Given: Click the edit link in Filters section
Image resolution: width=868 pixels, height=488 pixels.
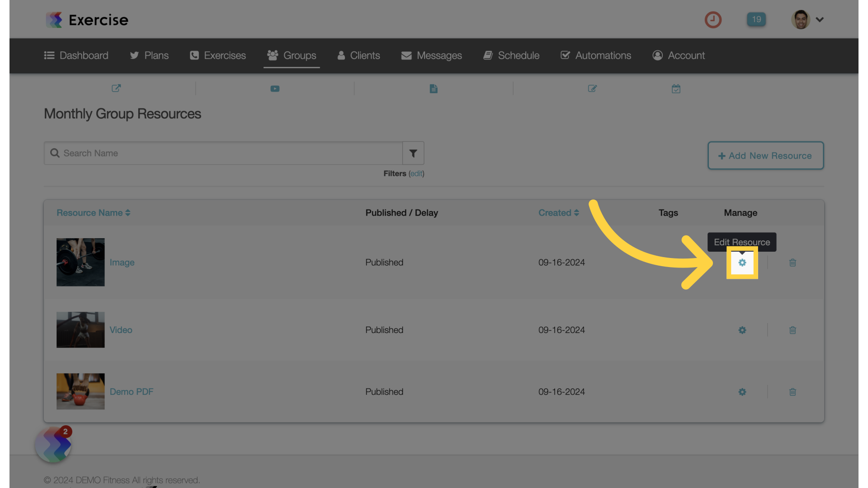Looking at the screenshot, I should (x=416, y=174).
